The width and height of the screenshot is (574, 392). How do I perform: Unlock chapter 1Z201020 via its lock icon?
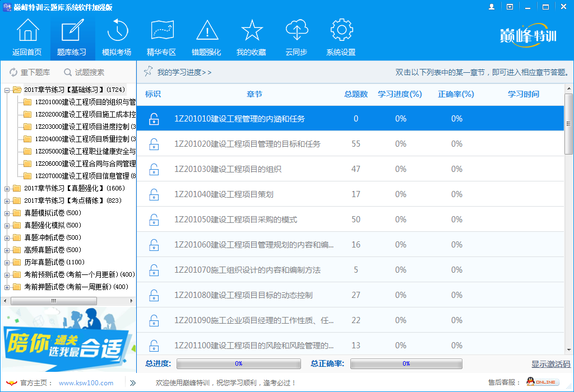(x=154, y=144)
